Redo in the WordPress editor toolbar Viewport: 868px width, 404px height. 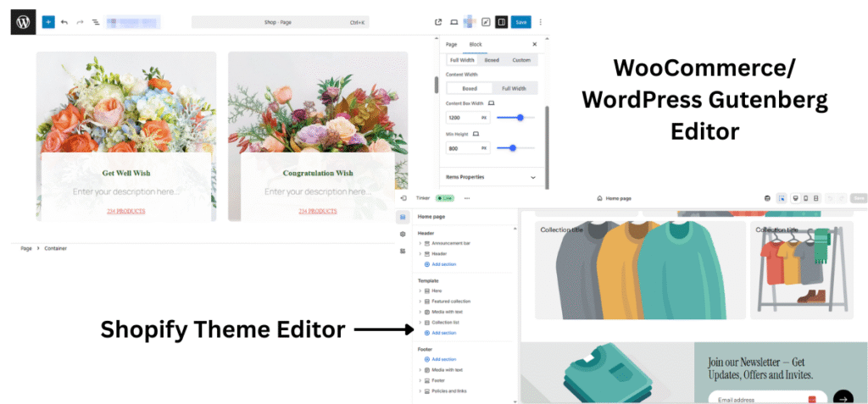click(80, 22)
